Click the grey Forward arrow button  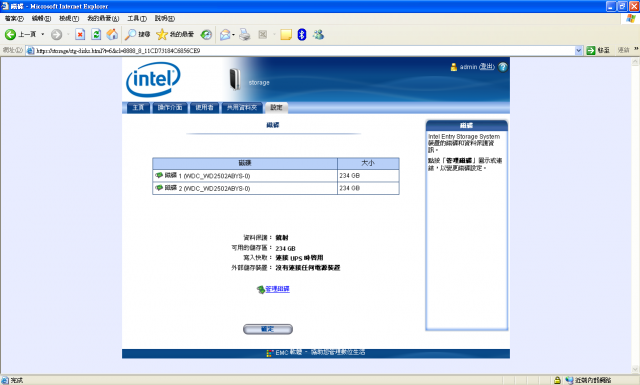[56, 35]
